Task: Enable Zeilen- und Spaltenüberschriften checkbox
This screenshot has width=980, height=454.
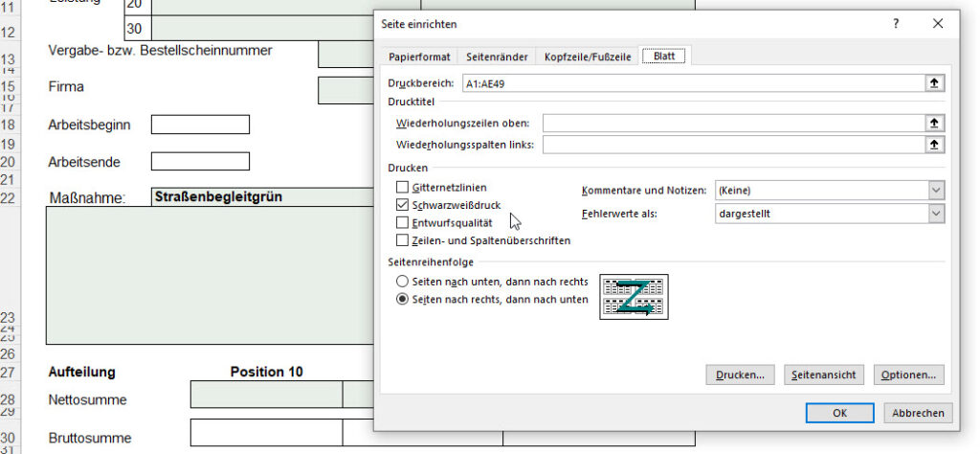Action: (403, 240)
